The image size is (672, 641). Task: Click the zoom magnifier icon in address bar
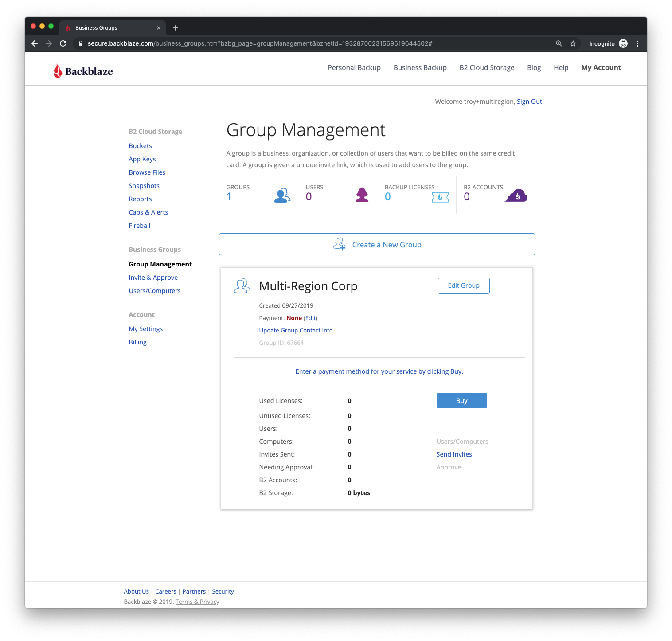559,43
